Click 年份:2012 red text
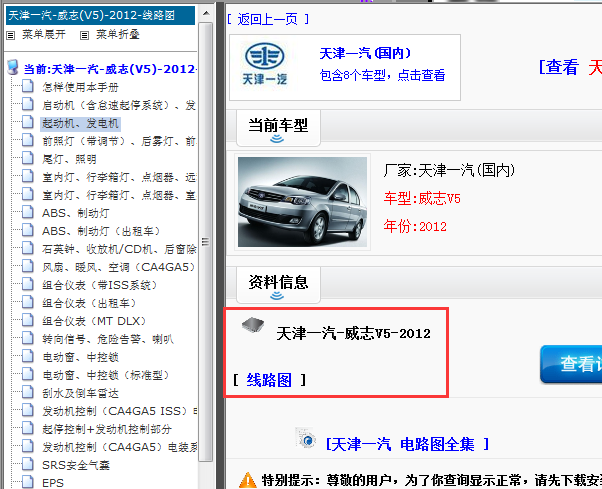 pos(415,226)
